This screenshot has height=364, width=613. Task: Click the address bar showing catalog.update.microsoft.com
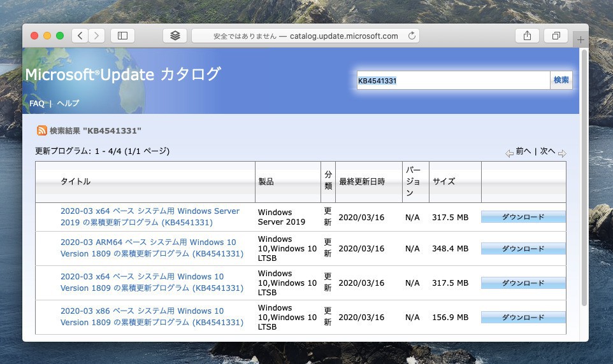pyautogui.click(x=305, y=36)
